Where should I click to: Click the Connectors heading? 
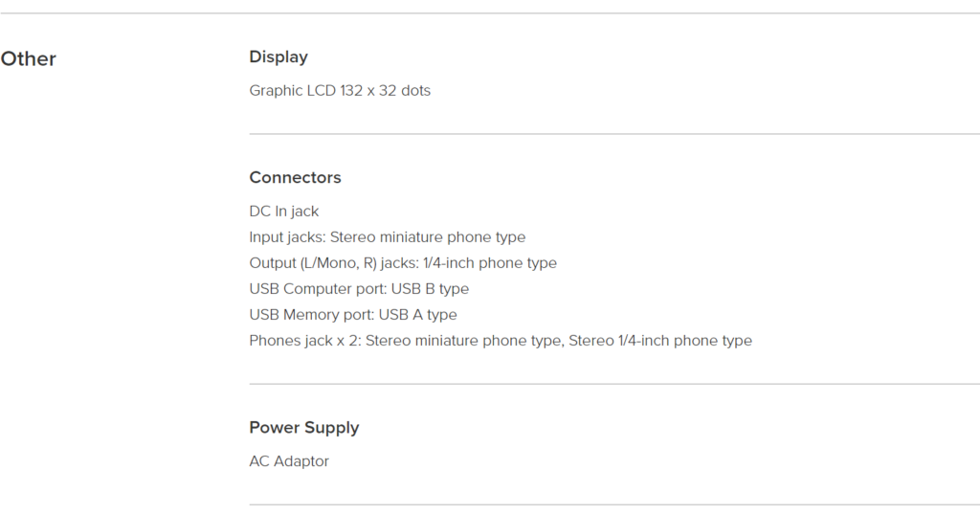coord(295,178)
